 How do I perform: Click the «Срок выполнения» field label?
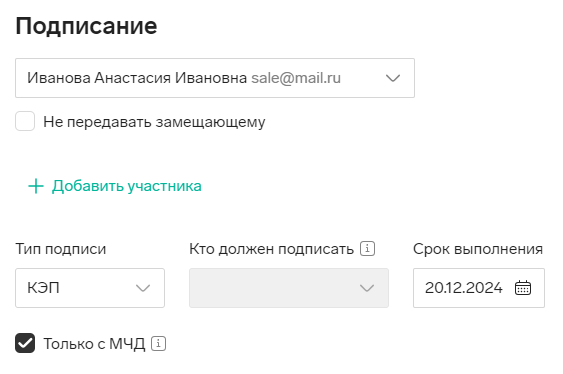(x=478, y=249)
